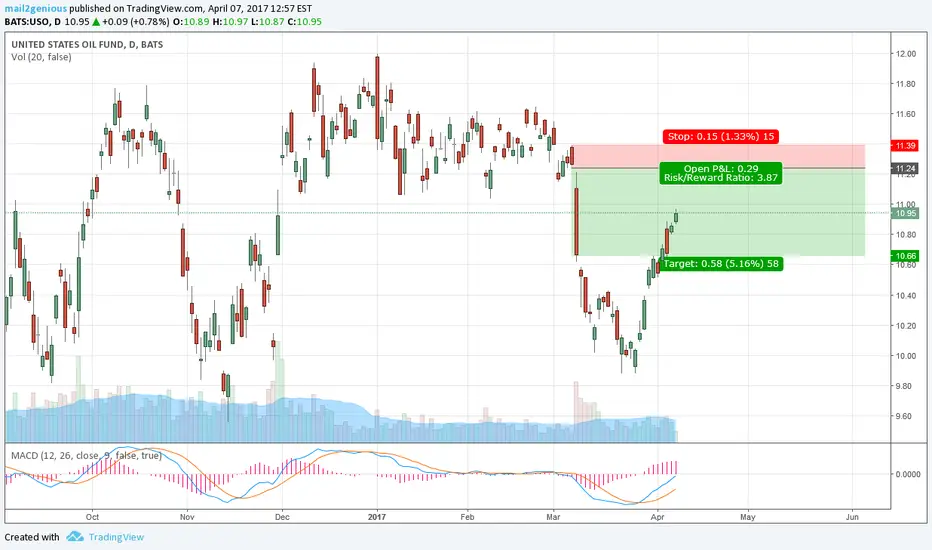This screenshot has width=932, height=550.
Task: Click the Mar date axis label
Action: coord(553,517)
